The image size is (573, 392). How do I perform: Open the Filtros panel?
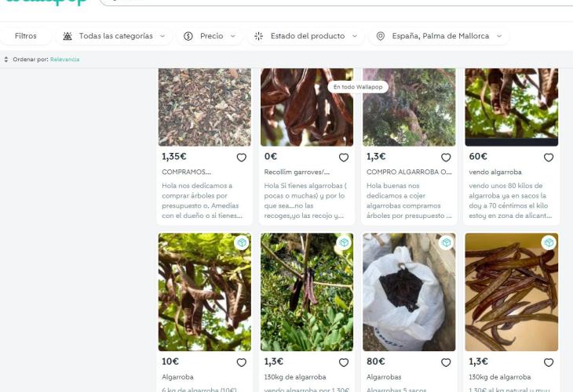[x=26, y=36]
